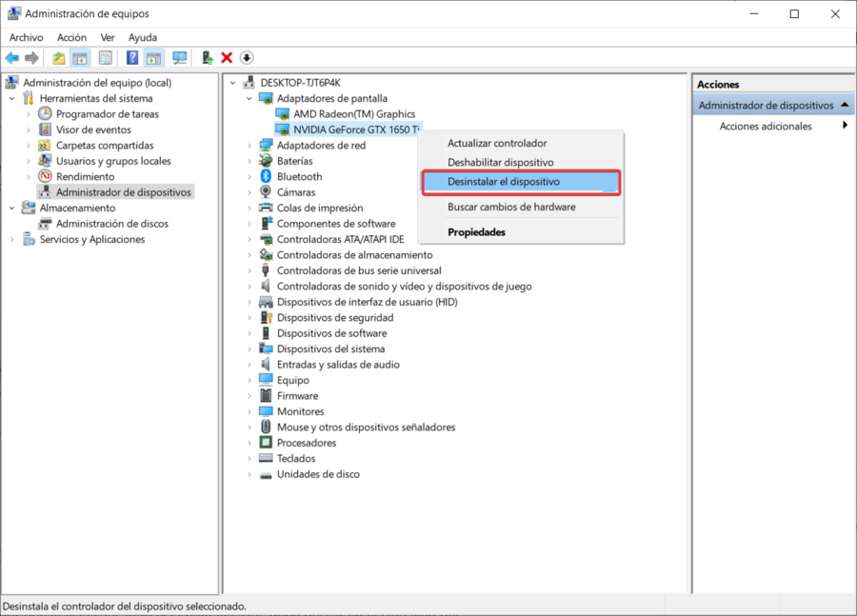Select Desinstalar el dispositivo
Viewport: 857px width, 616px height.
click(521, 182)
